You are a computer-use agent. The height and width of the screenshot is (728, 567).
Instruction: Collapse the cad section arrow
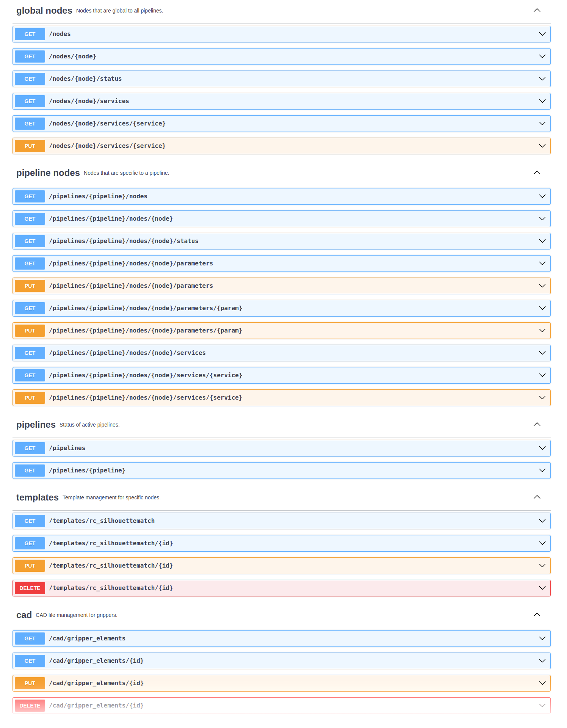[537, 615]
